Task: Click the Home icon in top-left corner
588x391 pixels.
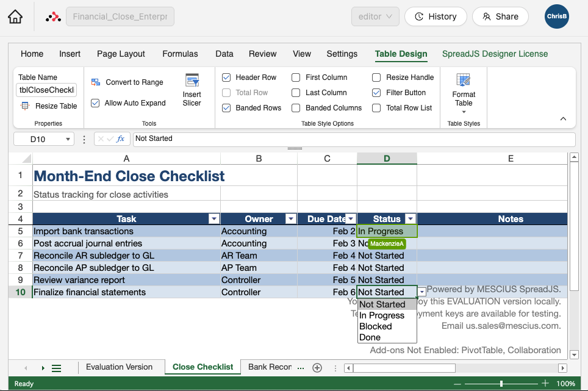Action: (16, 16)
